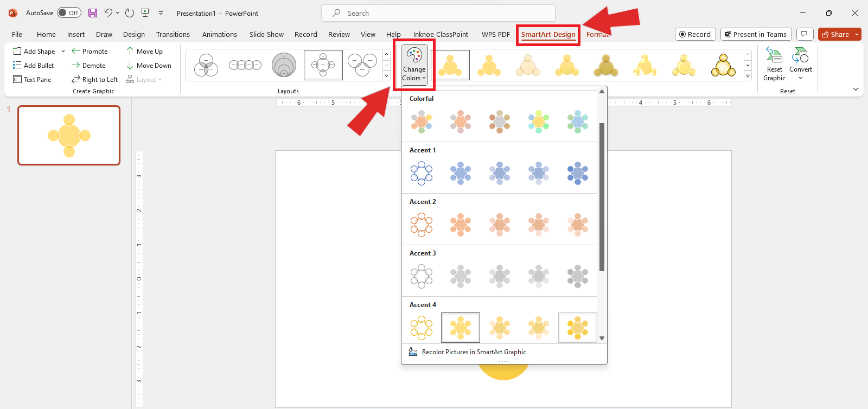868x409 pixels.
Task: Expand SmartArt Styles gallery More arrow
Action: point(748,75)
